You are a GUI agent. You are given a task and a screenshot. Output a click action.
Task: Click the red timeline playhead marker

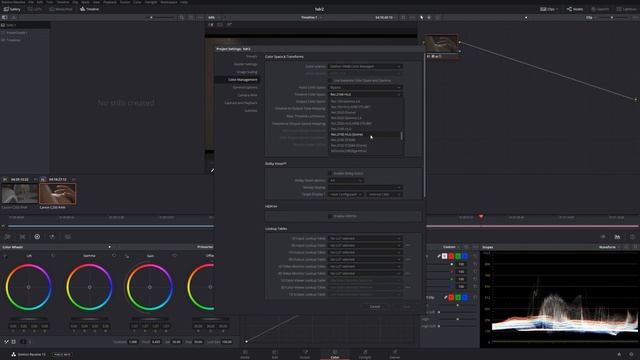tap(481, 216)
